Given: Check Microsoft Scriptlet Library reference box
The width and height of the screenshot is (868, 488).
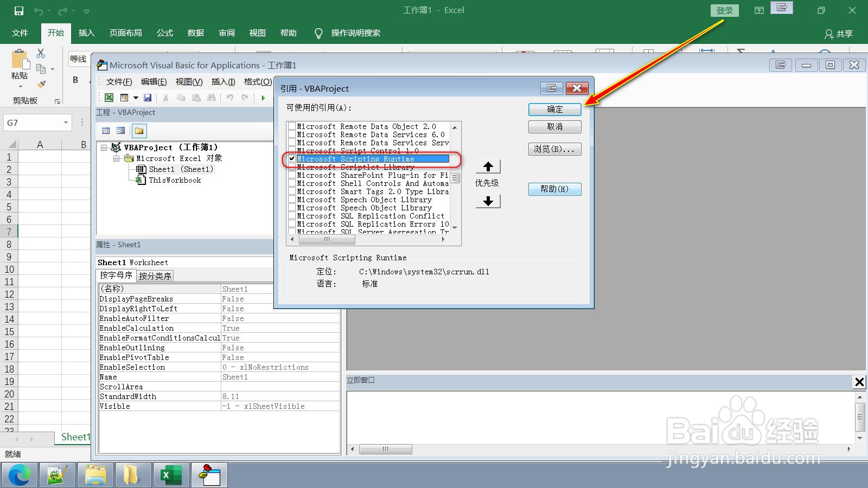Looking at the screenshot, I should click(x=292, y=167).
